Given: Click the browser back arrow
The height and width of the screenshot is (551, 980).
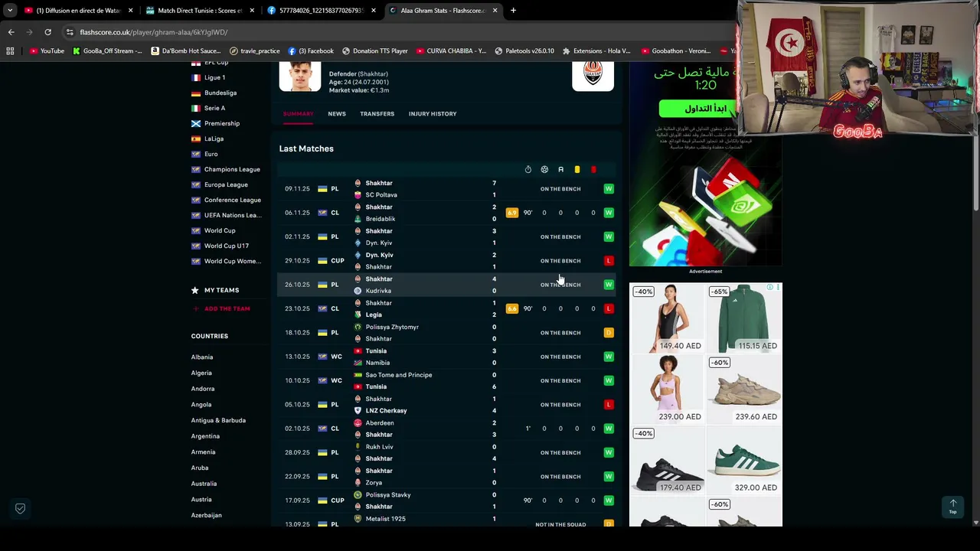Looking at the screenshot, I should (11, 32).
